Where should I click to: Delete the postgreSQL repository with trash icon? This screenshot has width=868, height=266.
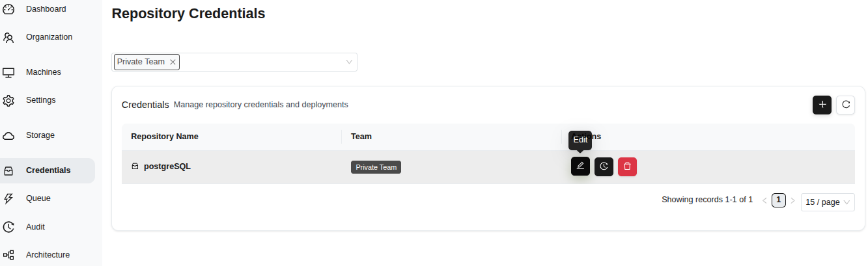click(627, 166)
